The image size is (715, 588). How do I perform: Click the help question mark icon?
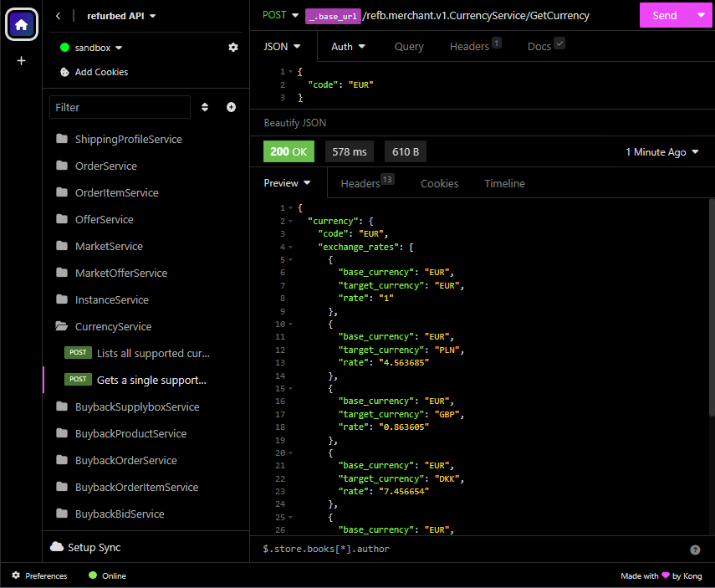tap(695, 550)
